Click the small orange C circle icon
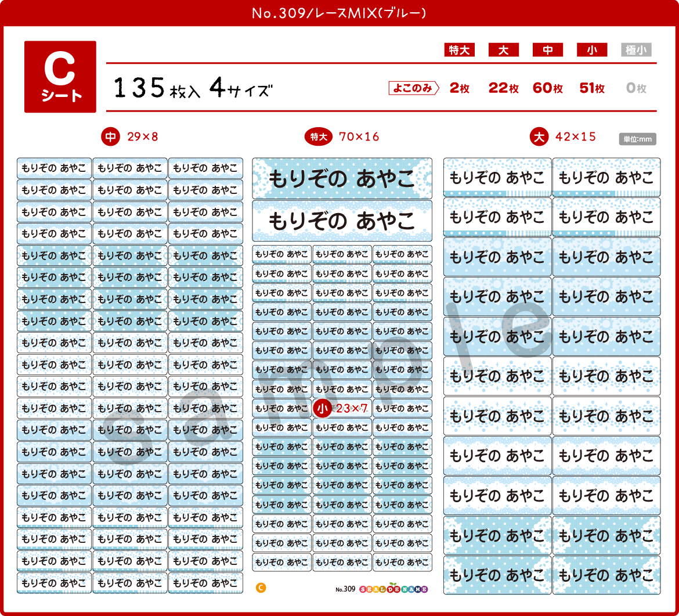This screenshot has width=679, height=616. tap(261, 588)
